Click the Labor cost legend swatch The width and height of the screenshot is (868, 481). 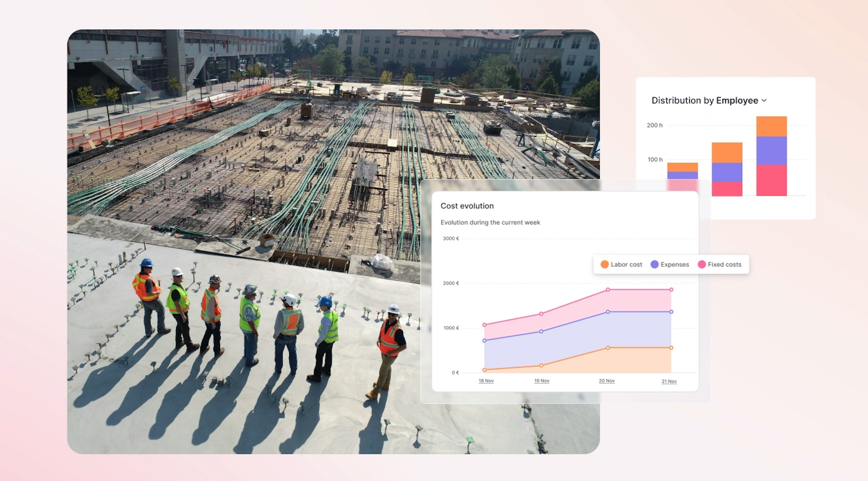(604, 264)
